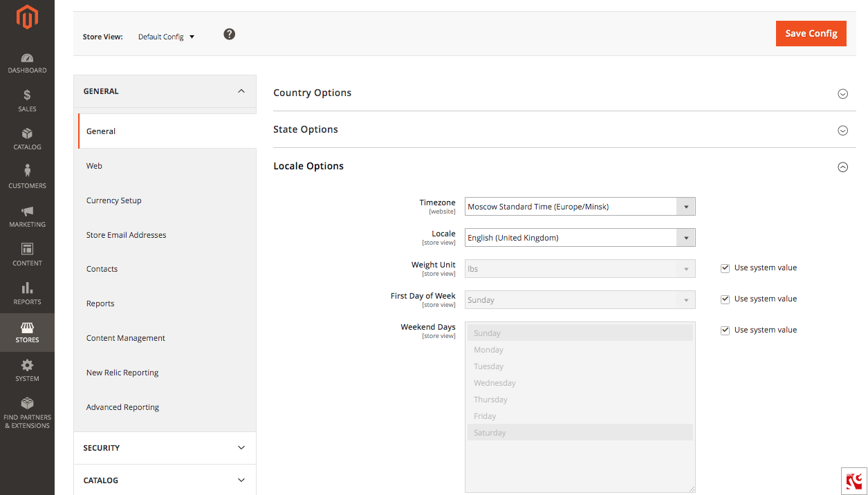This screenshot has width=868, height=495.
Task: Select Sunday in Weekend Days list
Action: [580, 333]
